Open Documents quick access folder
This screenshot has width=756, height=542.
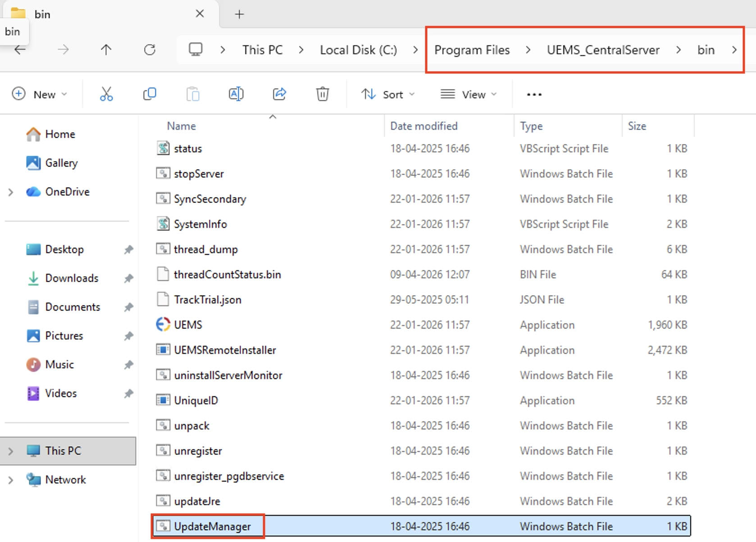pos(73,307)
